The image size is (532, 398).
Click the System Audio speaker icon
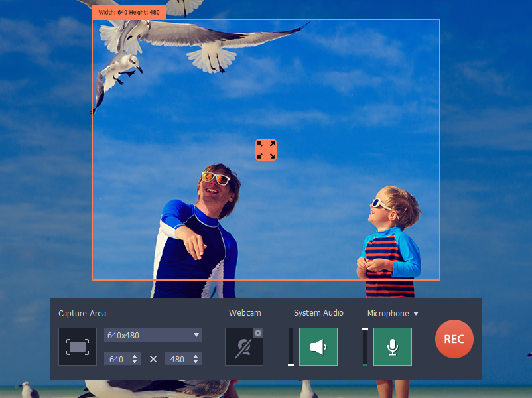point(318,346)
